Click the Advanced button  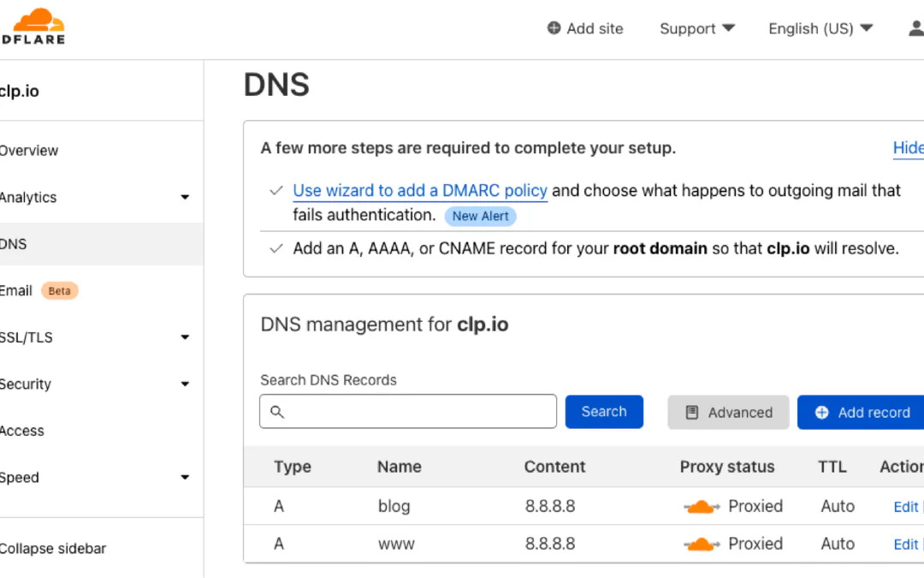(728, 412)
